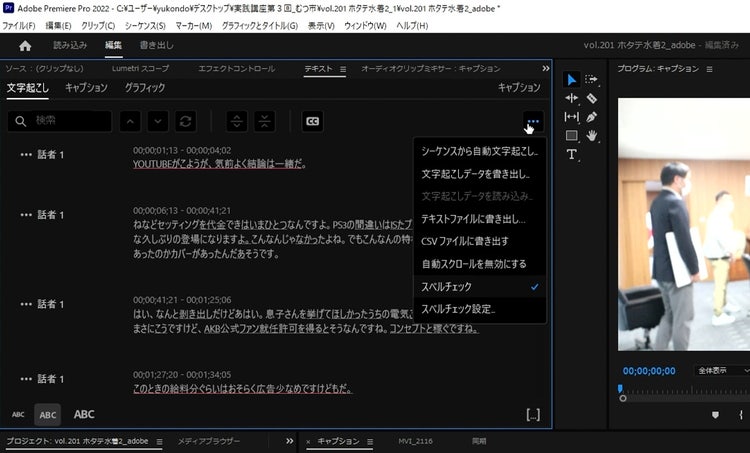This screenshot has height=453, width=750.
Task: Go to the Home screen icon
Action: tap(25, 45)
